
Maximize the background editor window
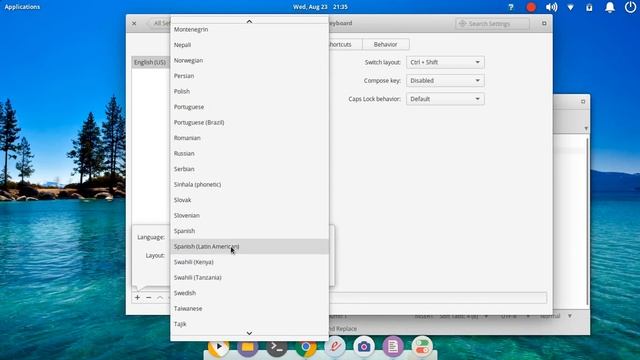pos(583,101)
